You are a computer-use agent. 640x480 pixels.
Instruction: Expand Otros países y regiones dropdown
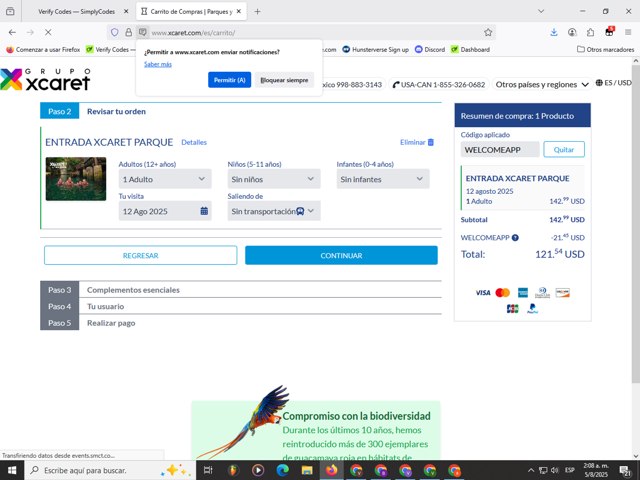[x=542, y=84]
